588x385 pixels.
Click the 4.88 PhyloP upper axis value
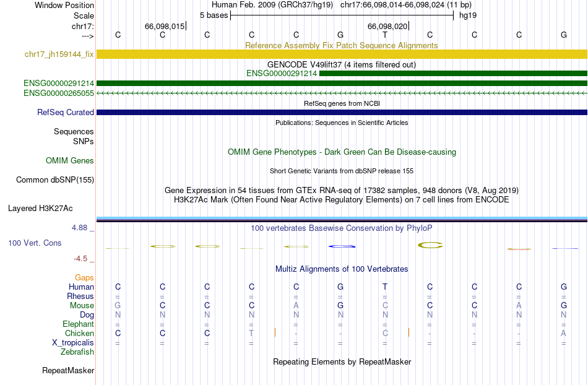[x=79, y=228]
